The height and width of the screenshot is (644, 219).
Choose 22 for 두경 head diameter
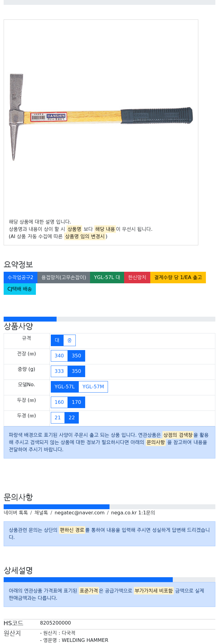(x=72, y=418)
